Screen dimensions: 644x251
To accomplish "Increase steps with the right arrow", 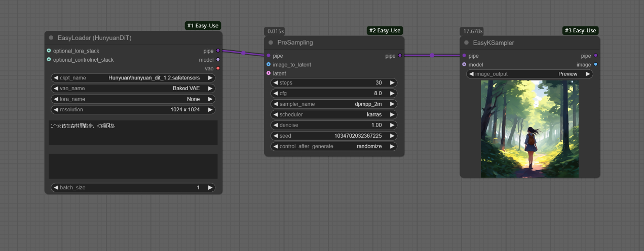I will click(x=392, y=82).
